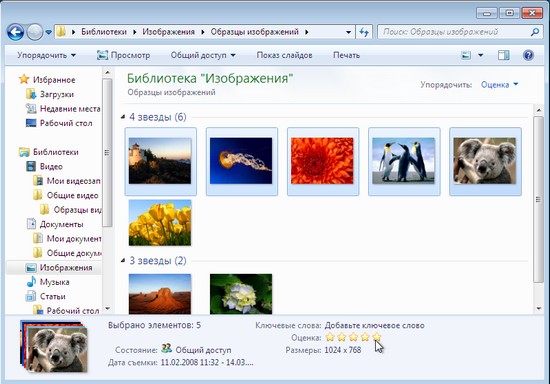Open Рабочий стол under Избранное
Viewport: 550px width, 384px height.
click(59, 123)
